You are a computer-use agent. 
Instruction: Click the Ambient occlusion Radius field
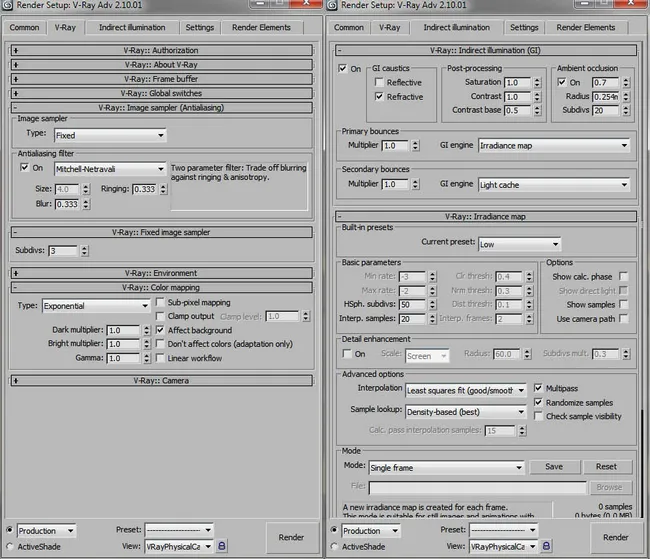[606, 97]
